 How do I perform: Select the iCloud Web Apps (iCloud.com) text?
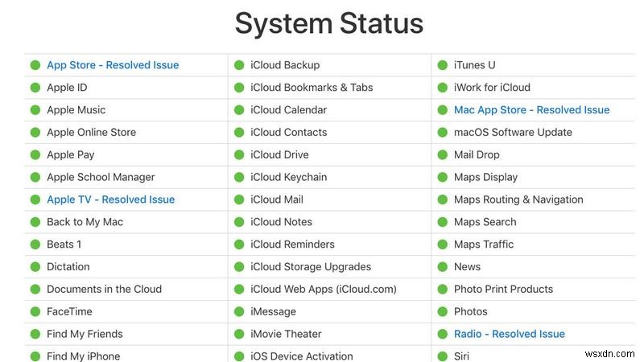click(324, 290)
